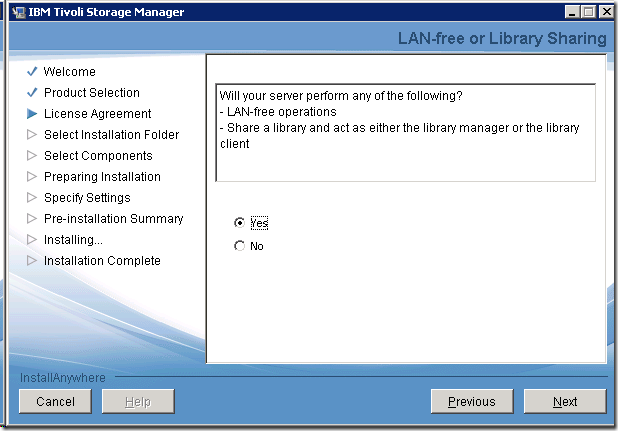
Task: Maximize the installer window
Action: 587,12
